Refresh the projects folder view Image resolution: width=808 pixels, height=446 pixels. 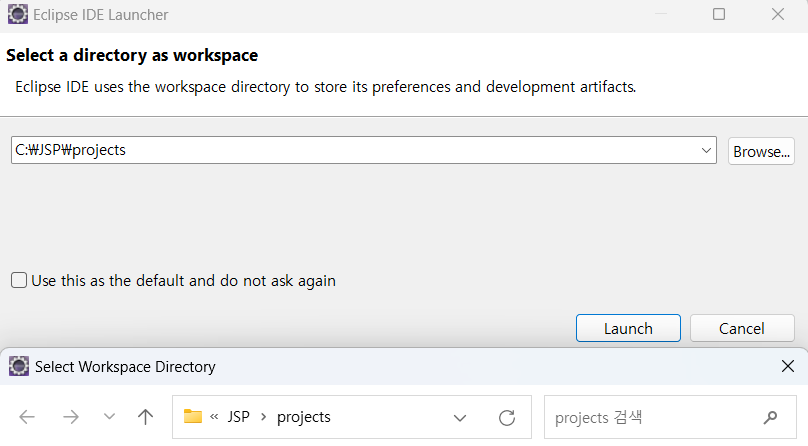click(507, 418)
